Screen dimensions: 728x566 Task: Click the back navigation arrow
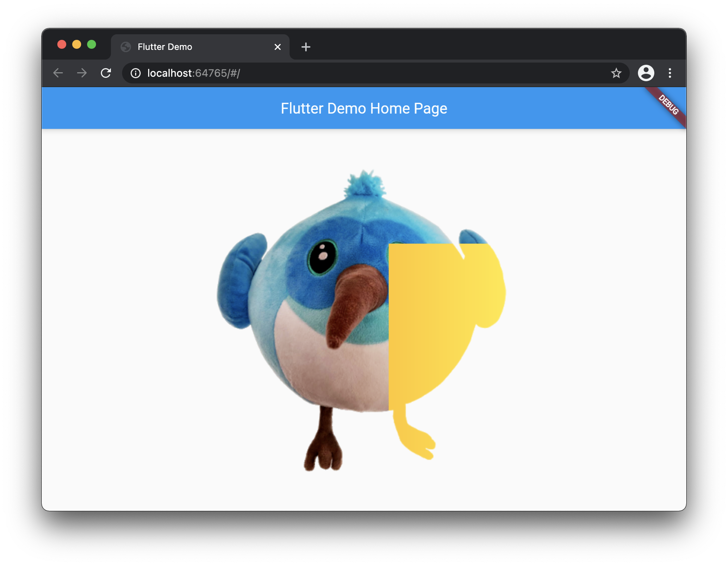pos(58,73)
